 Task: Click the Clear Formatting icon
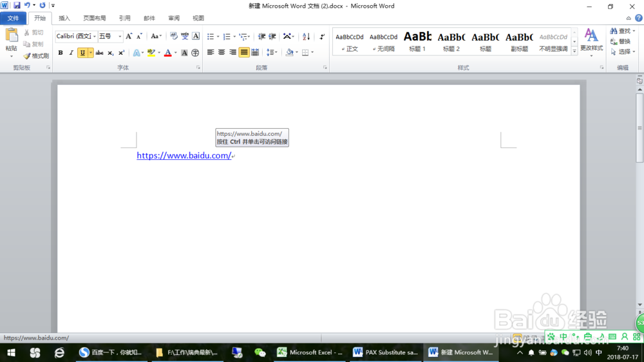pyautogui.click(x=174, y=36)
